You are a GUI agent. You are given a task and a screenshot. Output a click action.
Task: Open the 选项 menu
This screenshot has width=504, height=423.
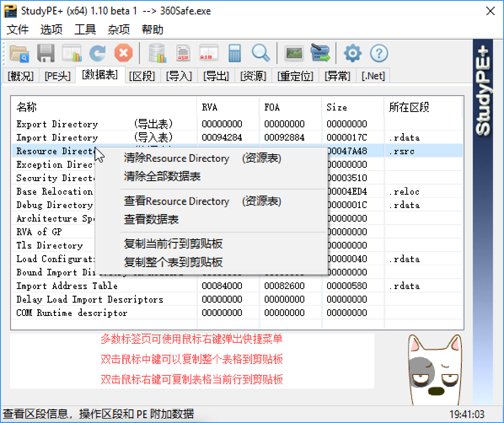[x=51, y=30]
